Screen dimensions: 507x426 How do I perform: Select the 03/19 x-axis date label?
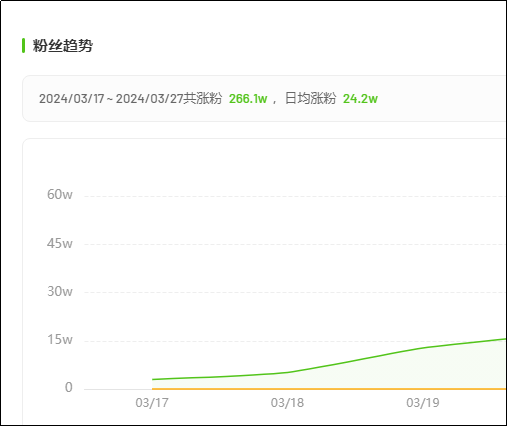click(x=423, y=403)
